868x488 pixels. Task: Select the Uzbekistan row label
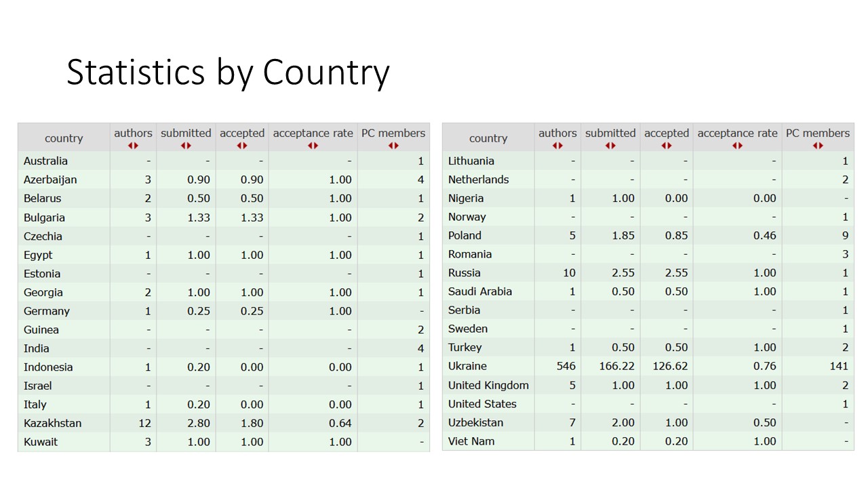click(x=475, y=422)
